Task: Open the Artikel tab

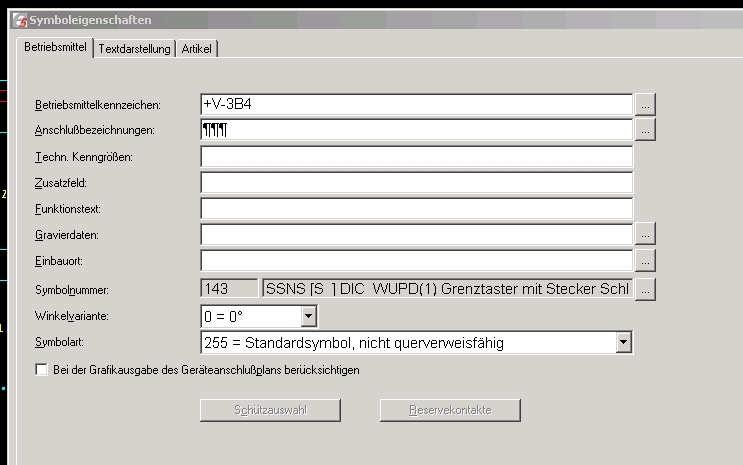Action: click(197, 49)
